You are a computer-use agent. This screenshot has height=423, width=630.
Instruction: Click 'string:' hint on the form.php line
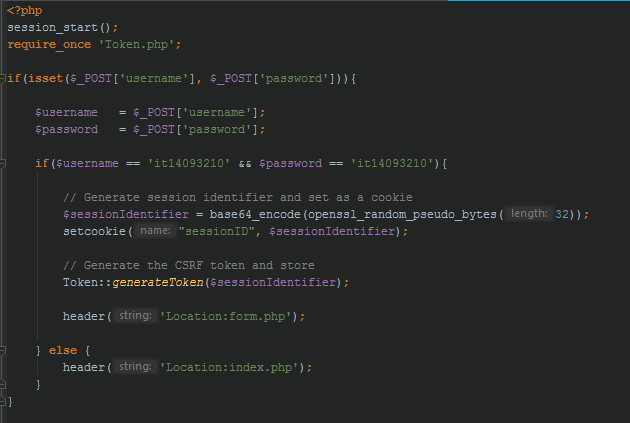click(135, 315)
